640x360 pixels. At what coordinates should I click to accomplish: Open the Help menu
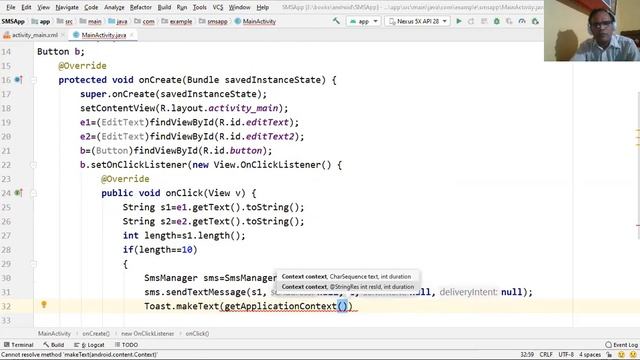(x=262, y=7)
